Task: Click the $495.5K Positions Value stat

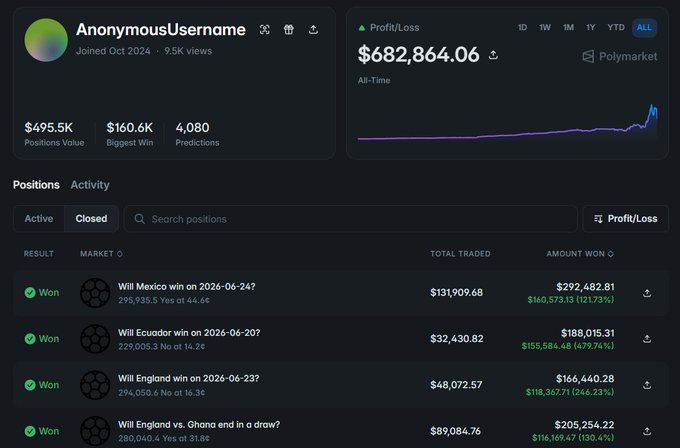Action: click(x=54, y=134)
